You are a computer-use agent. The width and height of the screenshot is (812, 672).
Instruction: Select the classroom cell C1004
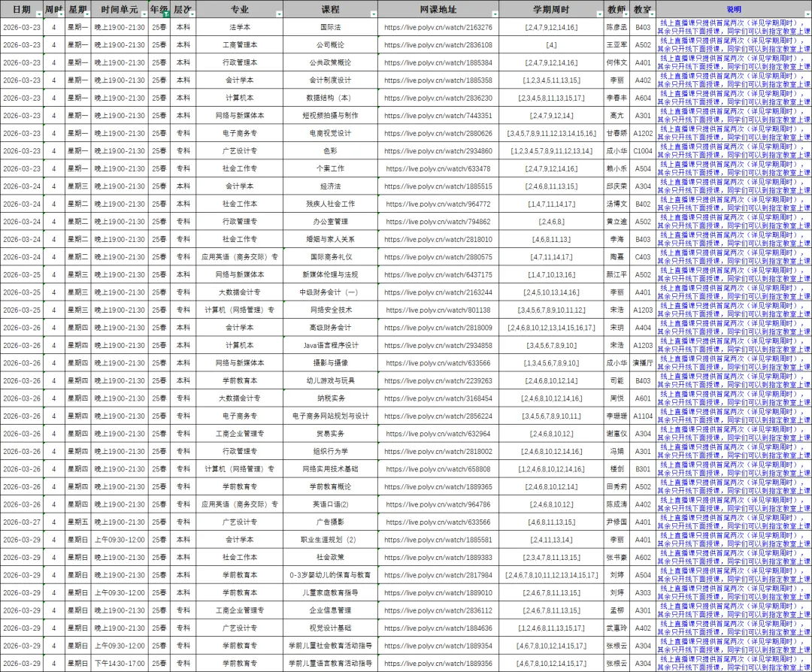point(643,150)
